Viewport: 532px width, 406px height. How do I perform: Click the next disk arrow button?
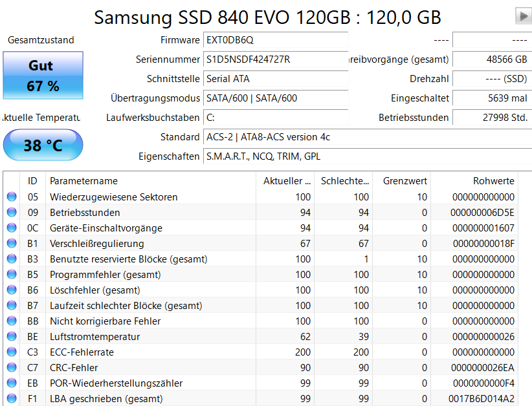(x=524, y=16)
